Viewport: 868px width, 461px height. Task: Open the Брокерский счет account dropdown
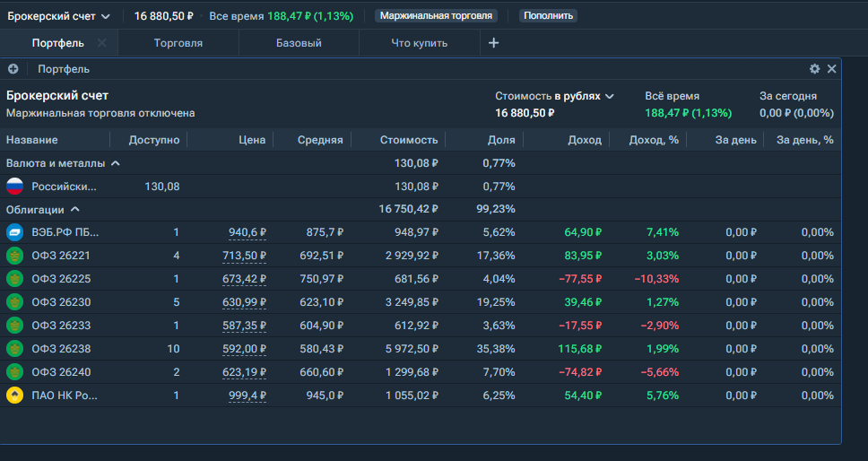coord(58,17)
